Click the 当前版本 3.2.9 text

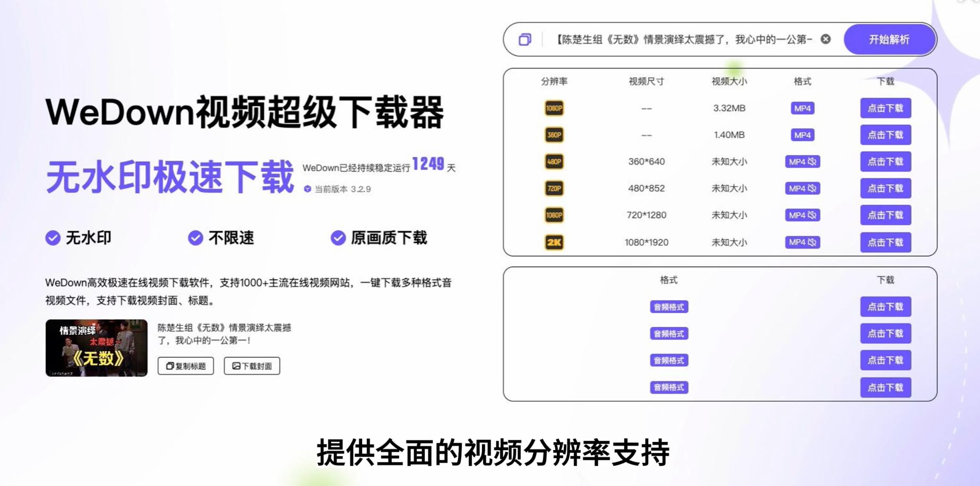(342, 189)
